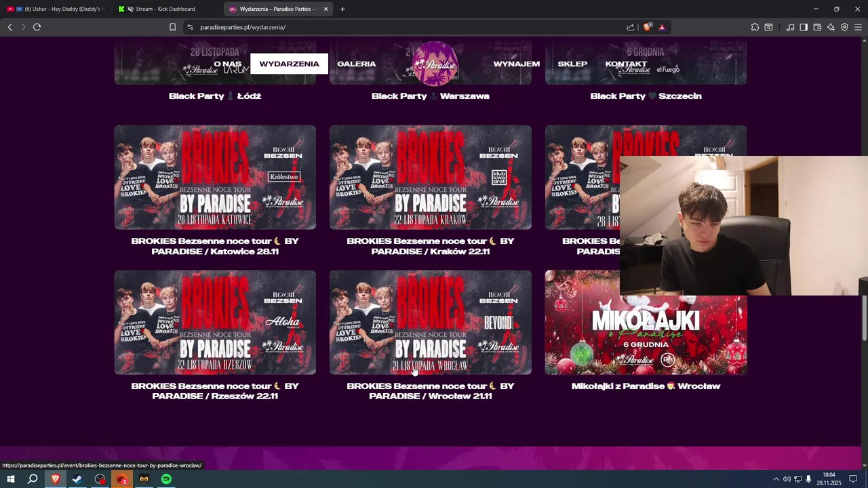Image resolution: width=868 pixels, height=488 pixels.
Task: Click the volume speaker tray icon
Action: 787,479
